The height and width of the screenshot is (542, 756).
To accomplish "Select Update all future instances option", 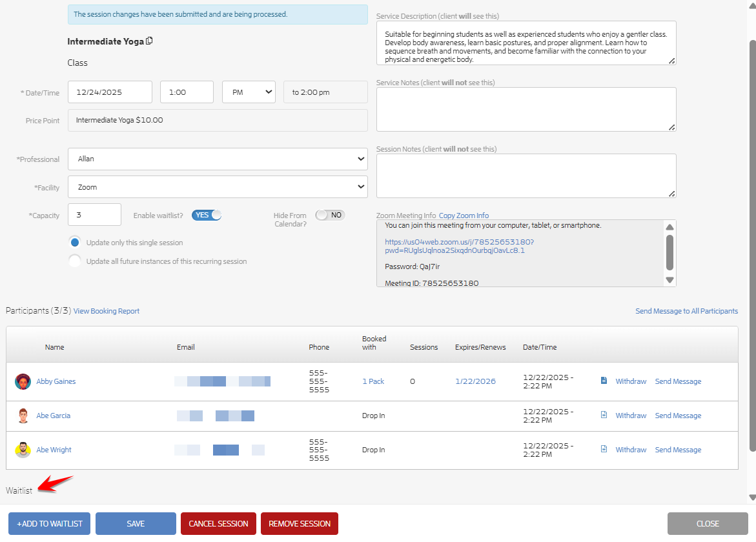I will 75,261.
